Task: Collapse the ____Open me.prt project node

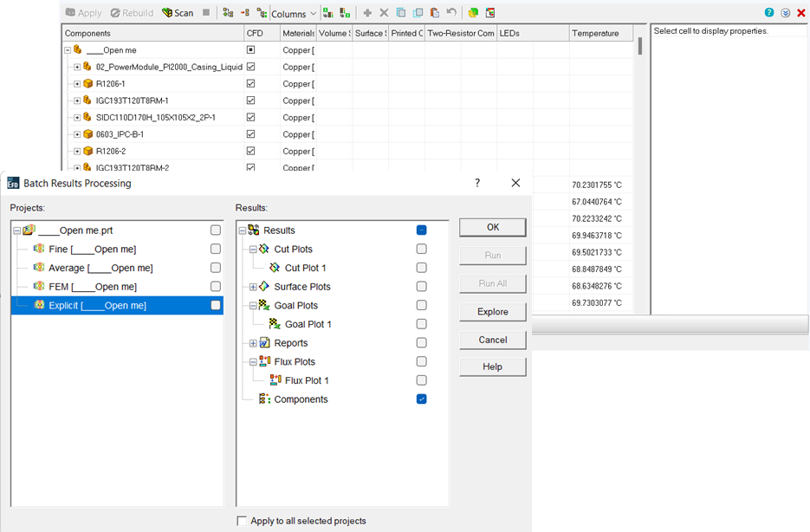Action: click(x=17, y=230)
